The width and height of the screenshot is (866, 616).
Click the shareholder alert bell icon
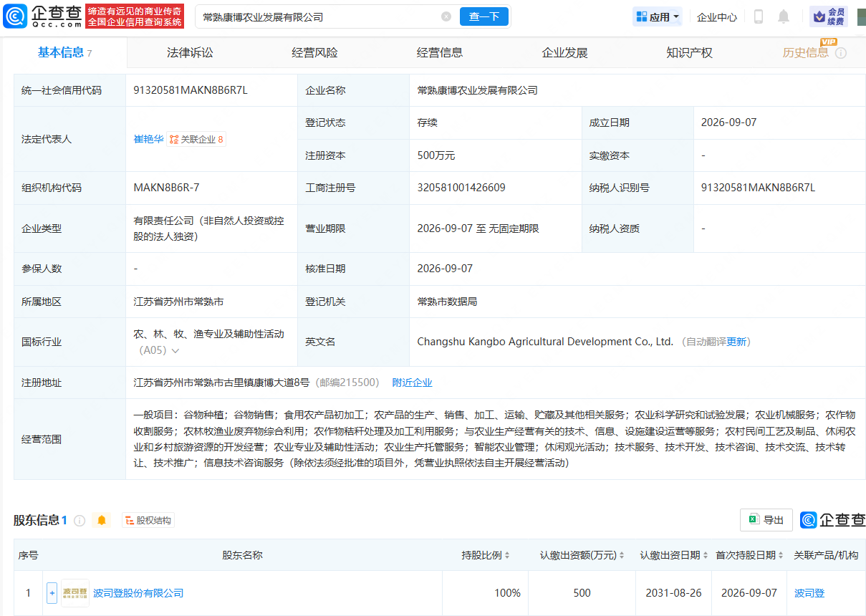pos(102,520)
